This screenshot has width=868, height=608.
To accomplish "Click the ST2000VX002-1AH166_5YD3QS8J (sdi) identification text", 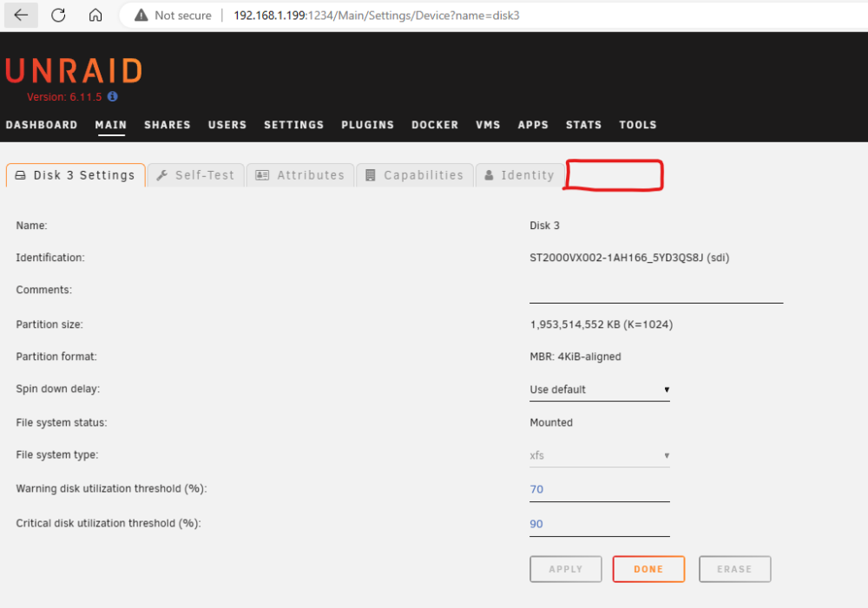I will [x=629, y=258].
